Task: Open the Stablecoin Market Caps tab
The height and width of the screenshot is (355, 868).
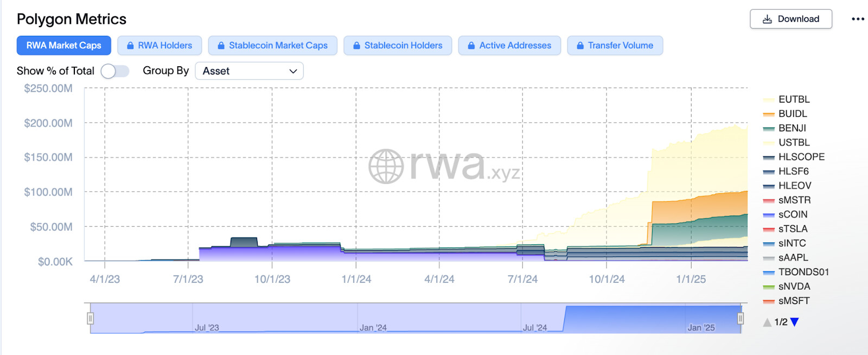Action: pyautogui.click(x=272, y=46)
